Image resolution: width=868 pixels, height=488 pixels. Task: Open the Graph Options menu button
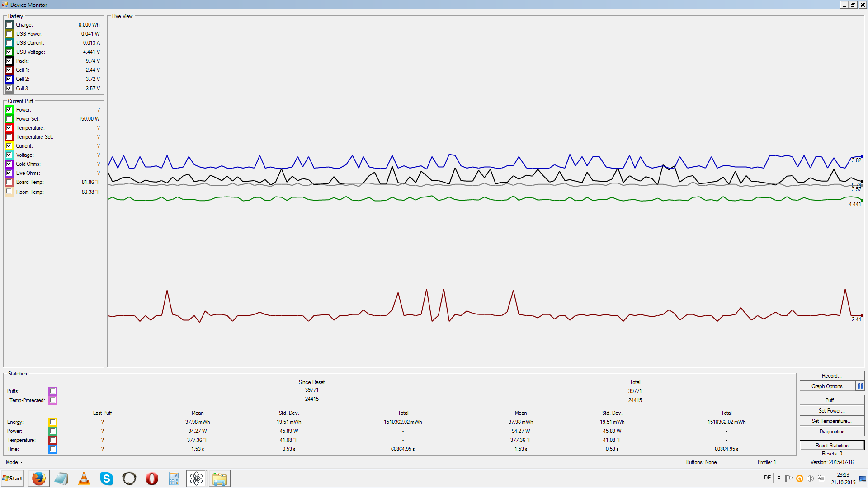[x=827, y=386]
